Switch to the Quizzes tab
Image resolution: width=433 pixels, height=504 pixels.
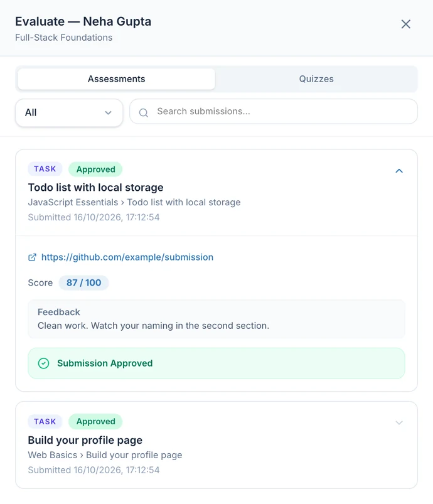pyautogui.click(x=316, y=79)
